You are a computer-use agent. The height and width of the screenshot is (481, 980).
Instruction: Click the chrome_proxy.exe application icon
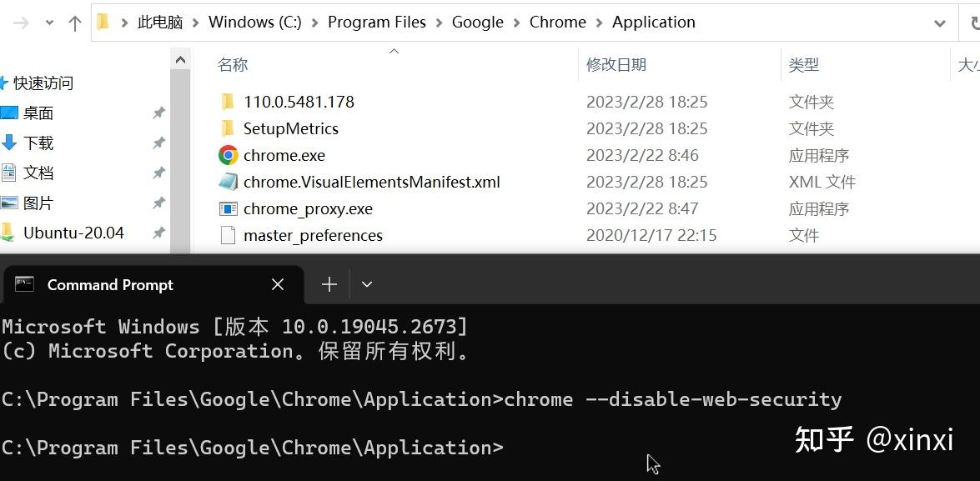point(229,208)
